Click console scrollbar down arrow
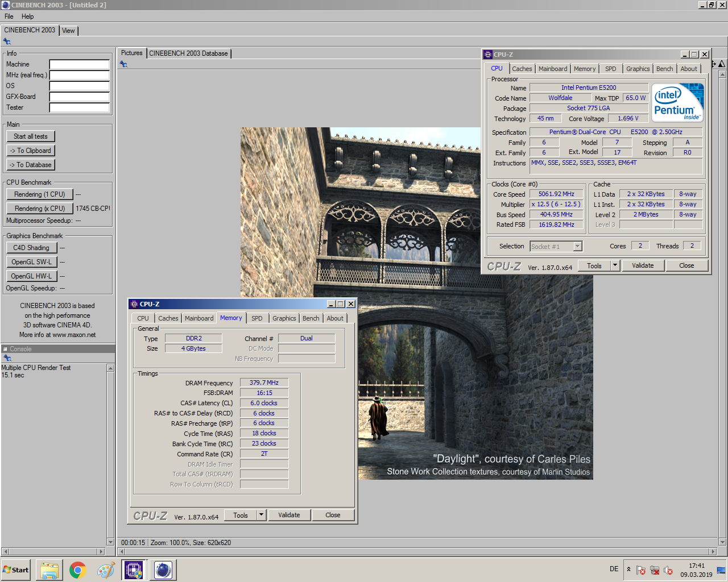This screenshot has height=582, width=728. point(110,542)
